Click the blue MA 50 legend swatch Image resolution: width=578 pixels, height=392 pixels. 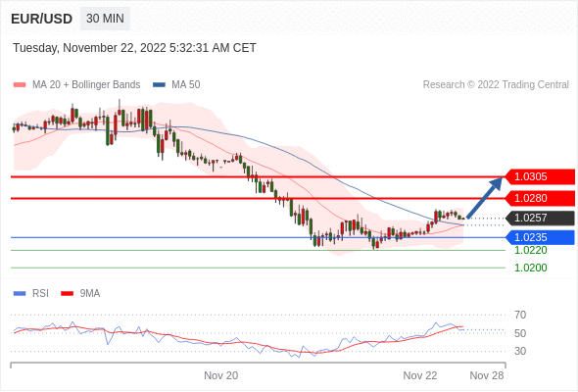159,85
